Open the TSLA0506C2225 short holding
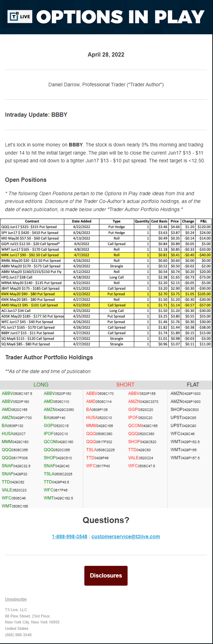The image size is (213, 644). (x=100, y=450)
